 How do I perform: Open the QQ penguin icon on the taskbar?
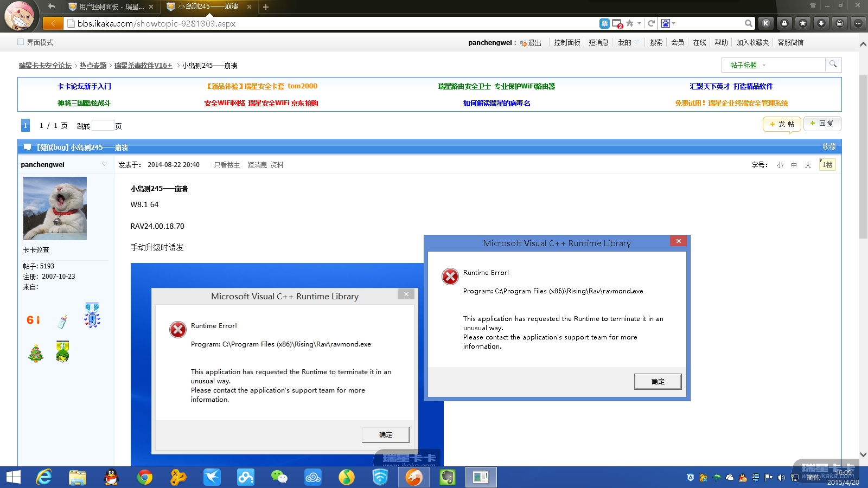tap(111, 477)
